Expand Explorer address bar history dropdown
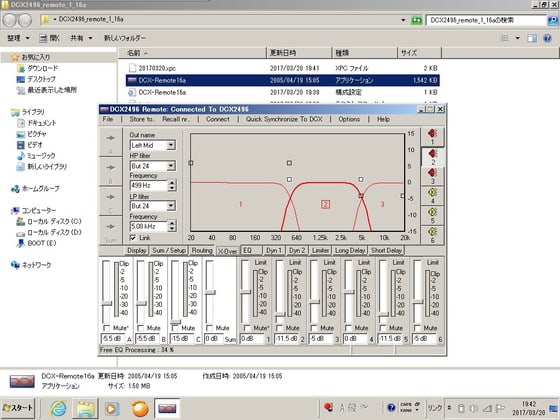Image resolution: width=560 pixels, height=420 pixels. pos(403,20)
